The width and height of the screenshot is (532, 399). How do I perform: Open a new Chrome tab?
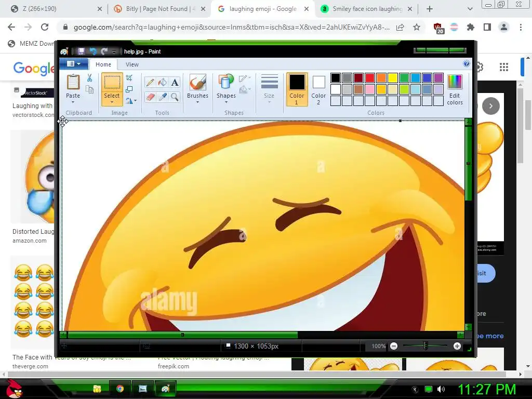(430, 9)
